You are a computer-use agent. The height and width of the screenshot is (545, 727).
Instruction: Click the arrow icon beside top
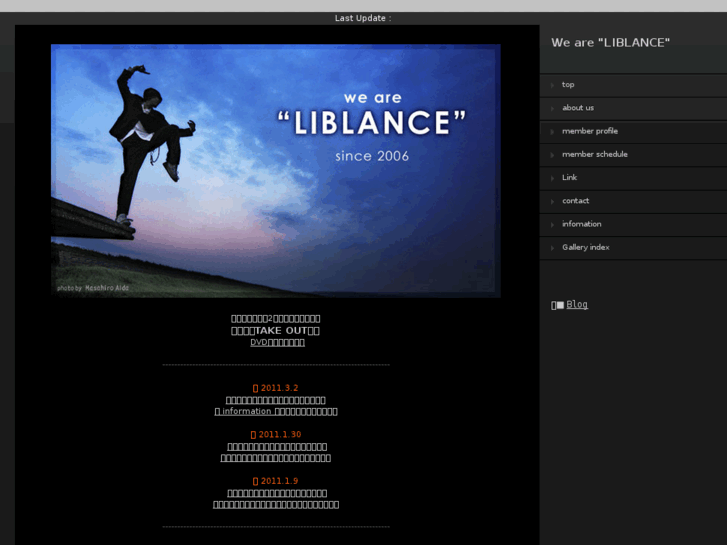(552, 85)
